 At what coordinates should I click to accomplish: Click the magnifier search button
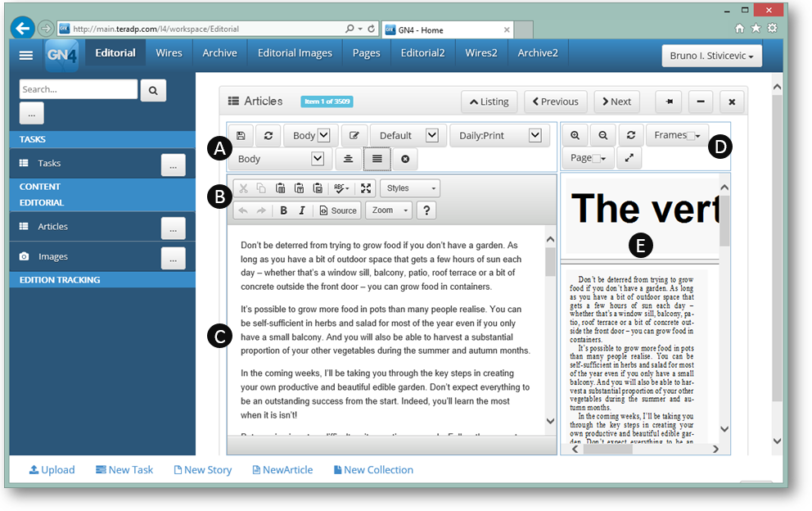point(153,90)
